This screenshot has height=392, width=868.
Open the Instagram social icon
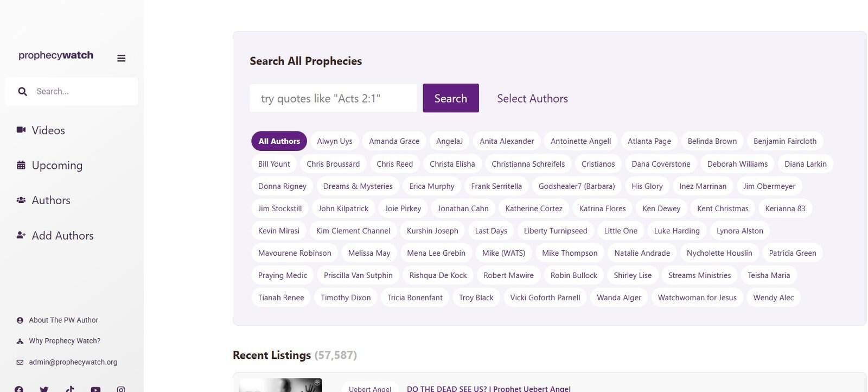click(121, 389)
